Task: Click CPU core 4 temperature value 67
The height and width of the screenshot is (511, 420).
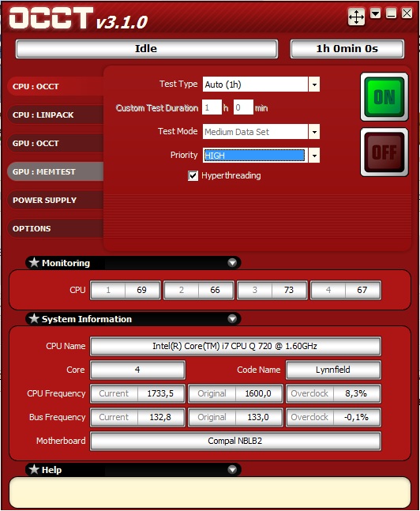Action: coord(362,290)
